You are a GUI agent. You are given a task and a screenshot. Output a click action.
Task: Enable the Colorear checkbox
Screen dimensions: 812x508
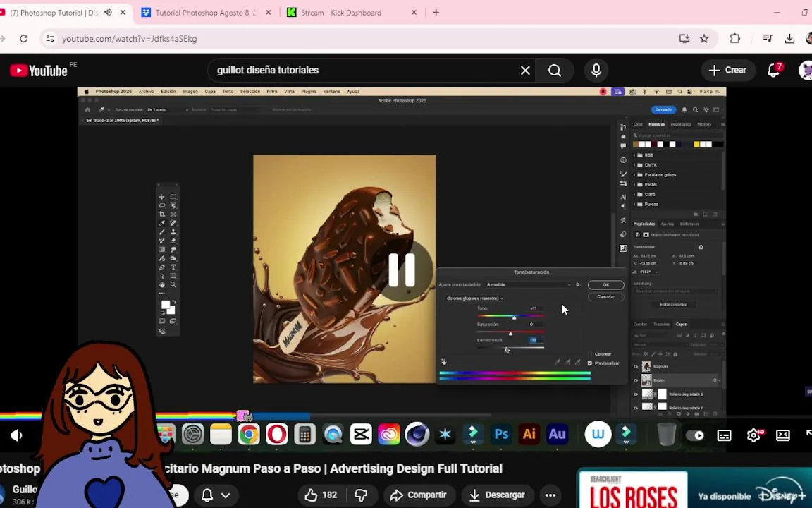coord(590,354)
